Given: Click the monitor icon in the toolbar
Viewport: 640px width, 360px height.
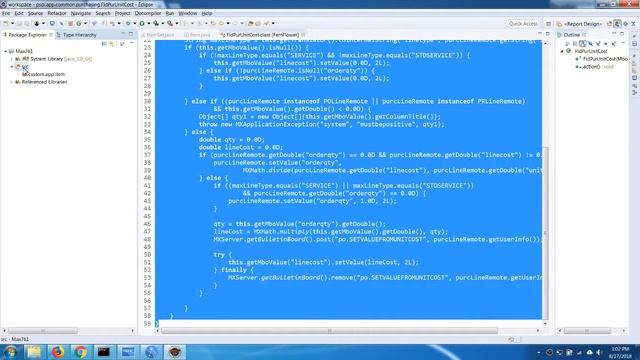Looking at the screenshot, I should point(52,24).
